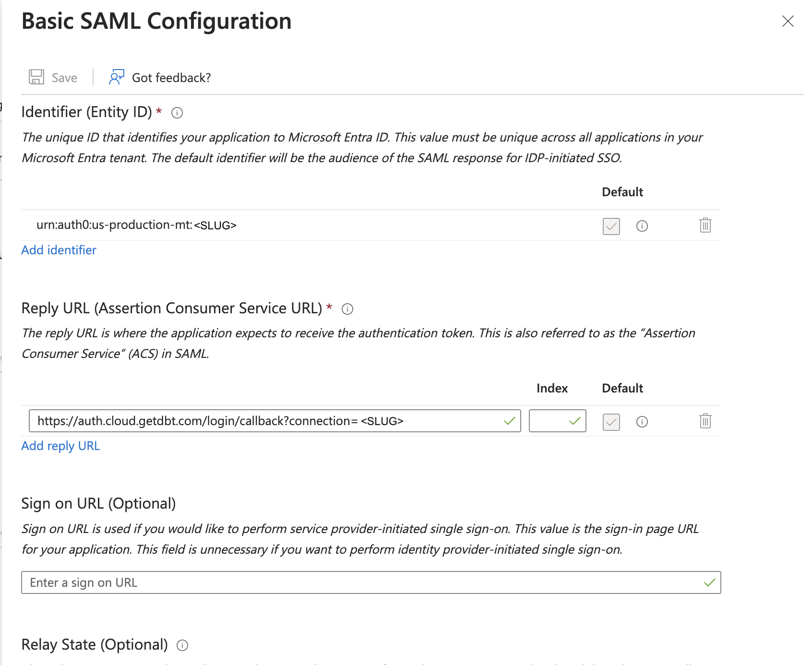
Task: Remove the reply URL using trash icon
Action: tap(705, 421)
